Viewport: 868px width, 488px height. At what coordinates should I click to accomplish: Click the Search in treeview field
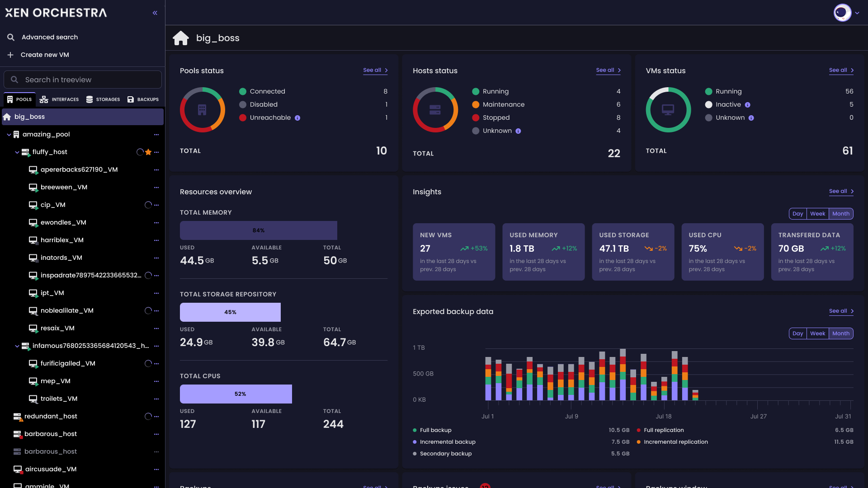click(83, 80)
